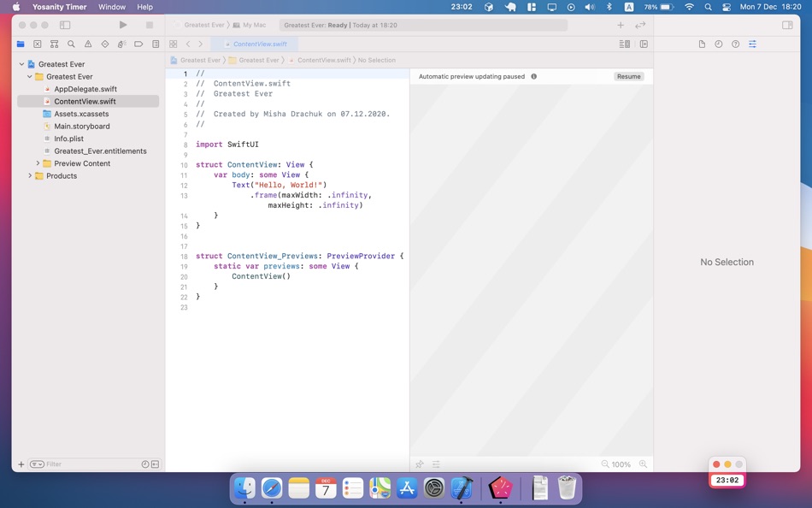Open the Issue navigator warning icon
The height and width of the screenshot is (508, 812).
tap(88, 44)
